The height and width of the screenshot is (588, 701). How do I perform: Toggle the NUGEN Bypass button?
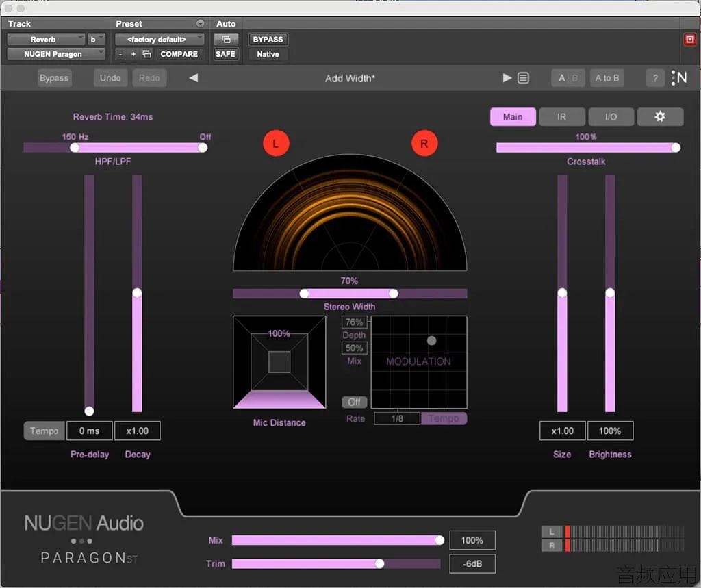click(54, 78)
